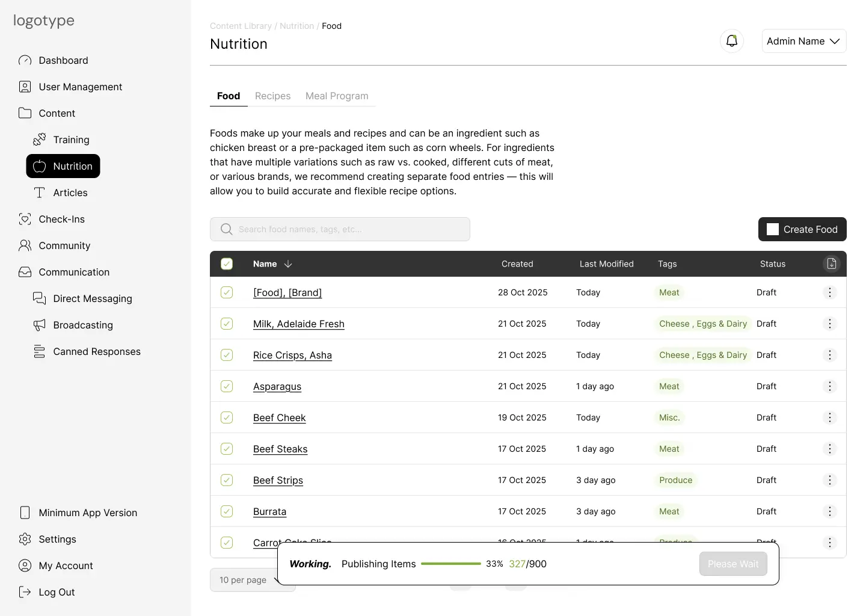
Task: Click the Dashboard gauge icon
Action: click(25, 60)
